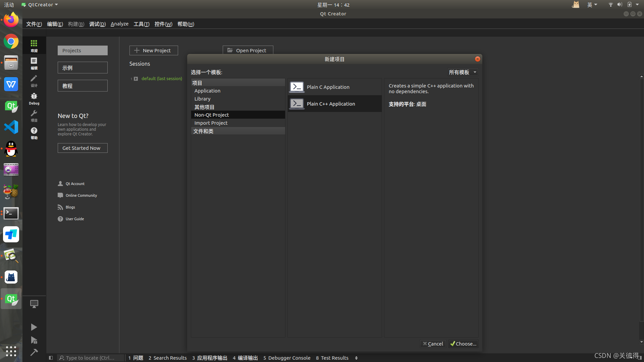Viewport: 644px width, 362px height.
Task: Click Get Started Now button
Action: pyautogui.click(x=83, y=148)
